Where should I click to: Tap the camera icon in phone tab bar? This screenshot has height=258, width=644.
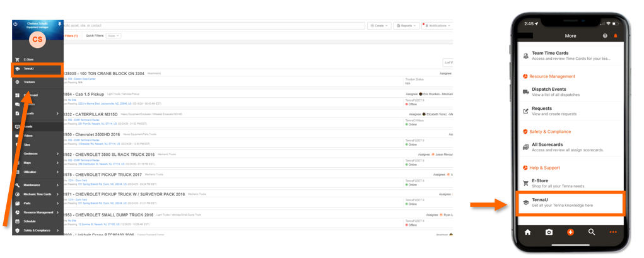coord(549,232)
